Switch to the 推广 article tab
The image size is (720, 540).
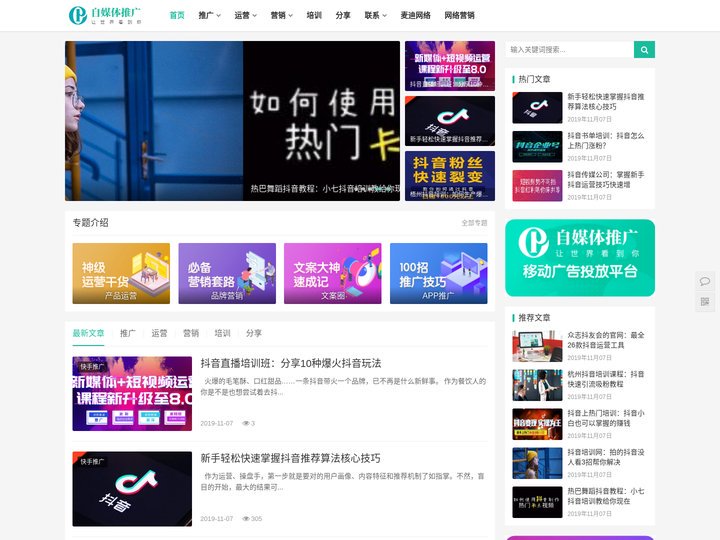point(128,333)
